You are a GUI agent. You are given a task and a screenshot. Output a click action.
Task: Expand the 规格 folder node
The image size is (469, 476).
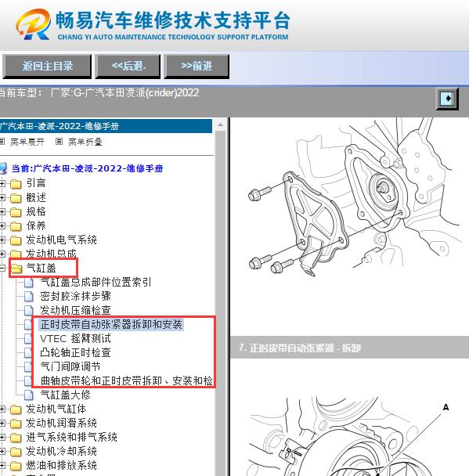coord(2,211)
